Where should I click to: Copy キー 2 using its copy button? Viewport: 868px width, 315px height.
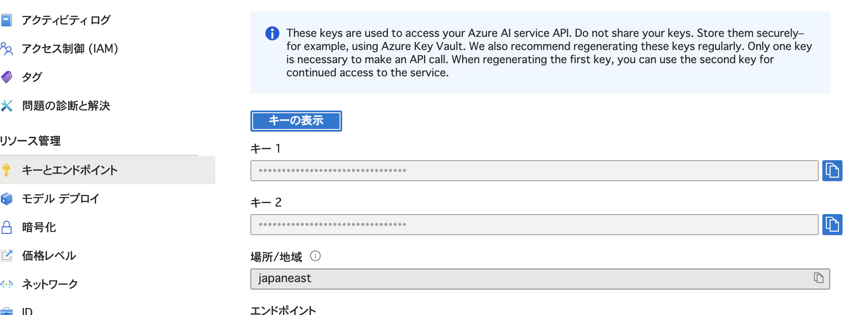point(832,225)
